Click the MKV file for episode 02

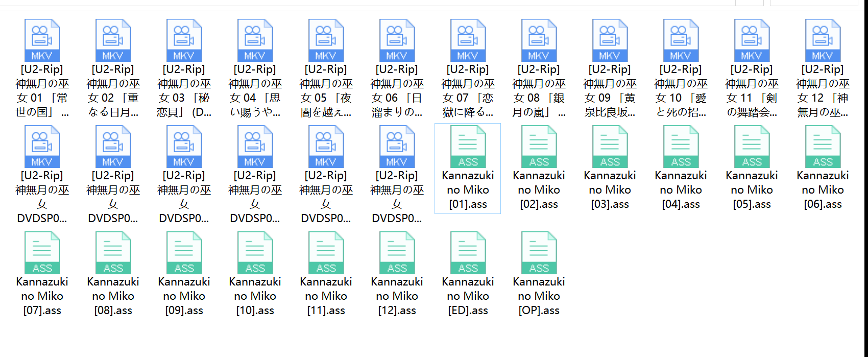(x=113, y=41)
